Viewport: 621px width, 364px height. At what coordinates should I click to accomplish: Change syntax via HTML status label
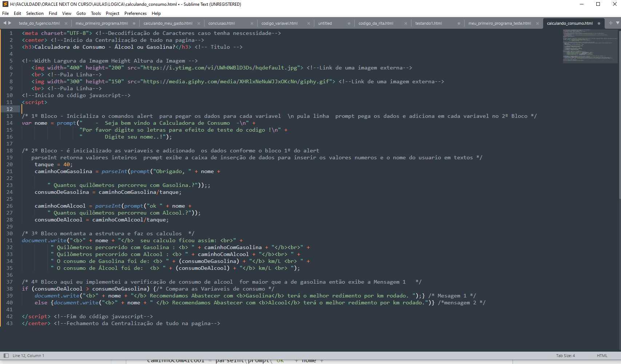(602, 356)
